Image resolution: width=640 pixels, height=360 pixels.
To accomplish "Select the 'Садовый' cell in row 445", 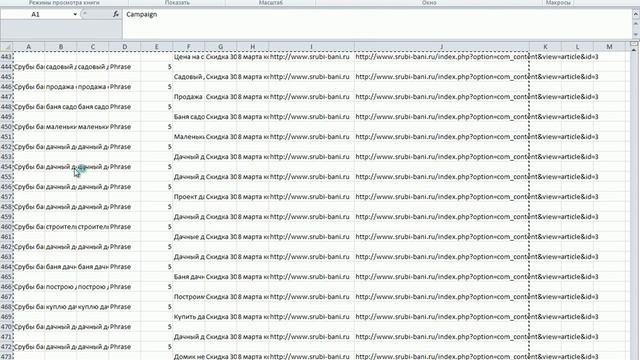I will coord(189,77).
